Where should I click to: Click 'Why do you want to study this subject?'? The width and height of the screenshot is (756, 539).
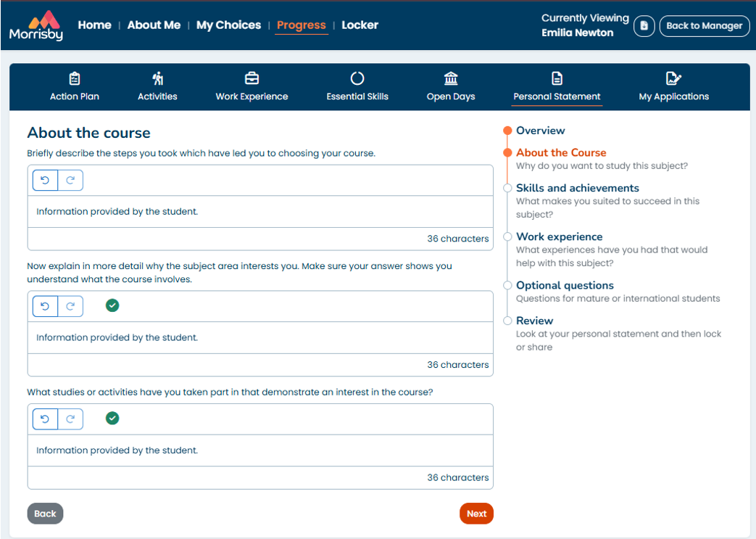click(602, 165)
